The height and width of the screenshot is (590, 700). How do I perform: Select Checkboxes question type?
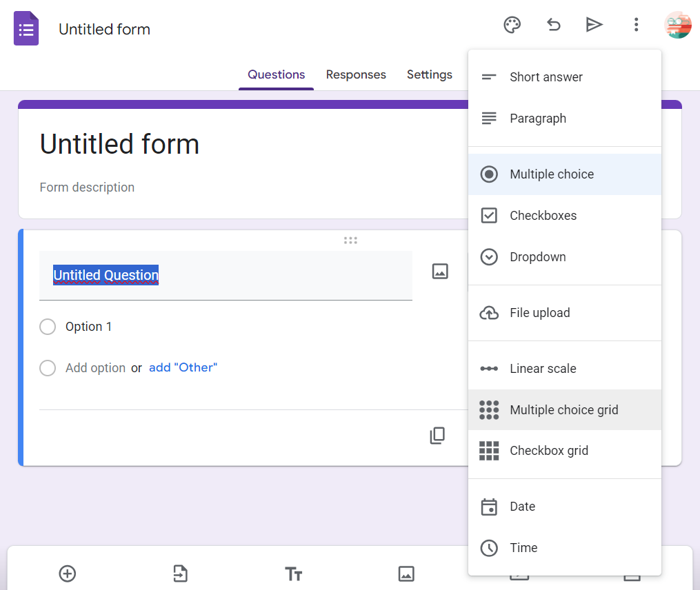click(565, 216)
